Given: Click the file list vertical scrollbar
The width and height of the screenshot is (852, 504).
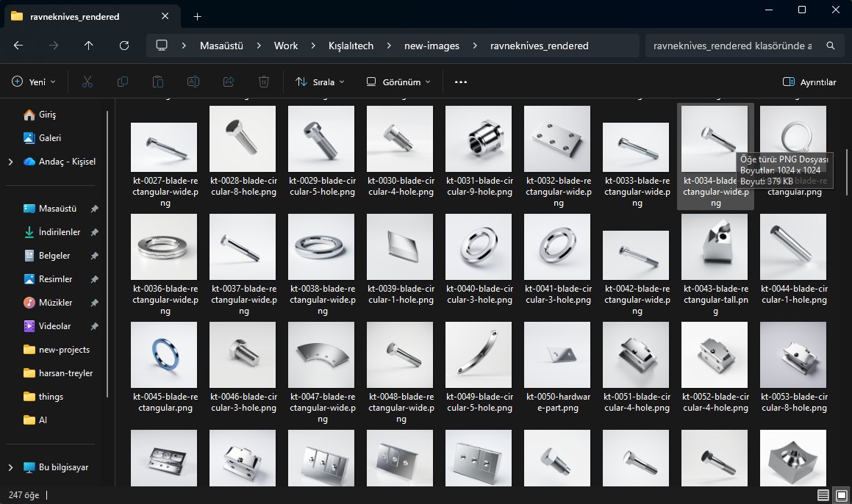Looking at the screenshot, I should click(847, 173).
